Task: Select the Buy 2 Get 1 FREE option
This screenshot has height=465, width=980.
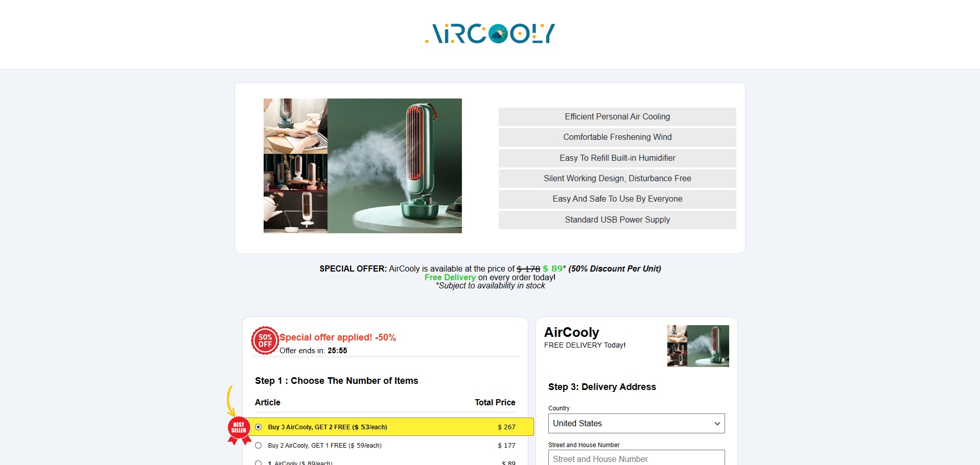Action: [259, 446]
